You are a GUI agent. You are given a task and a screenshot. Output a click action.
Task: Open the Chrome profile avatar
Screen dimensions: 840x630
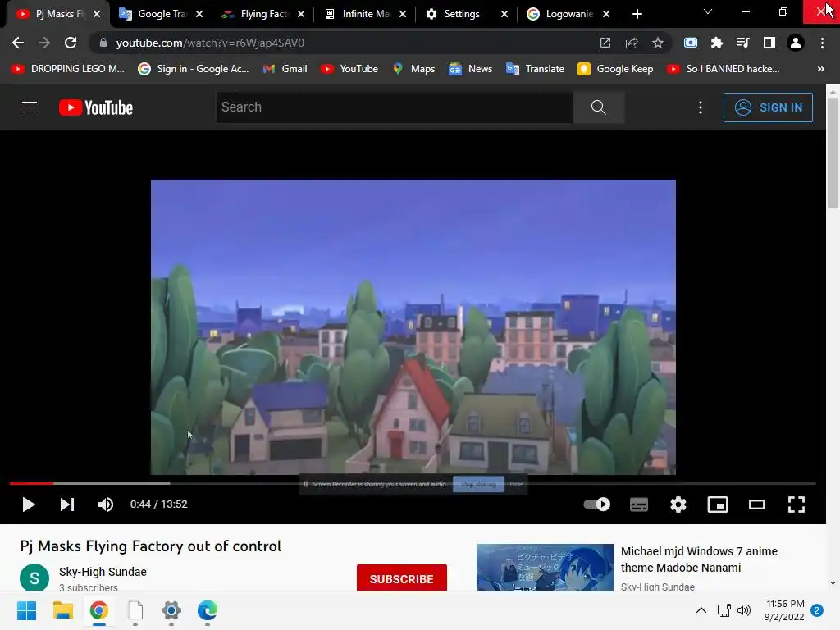[x=796, y=43]
